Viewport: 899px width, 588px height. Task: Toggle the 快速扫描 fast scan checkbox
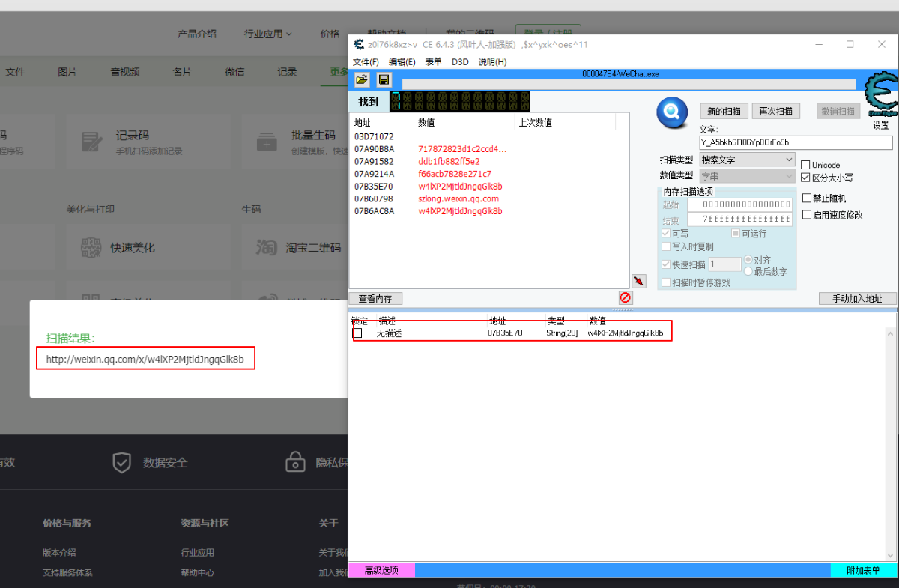click(666, 264)
